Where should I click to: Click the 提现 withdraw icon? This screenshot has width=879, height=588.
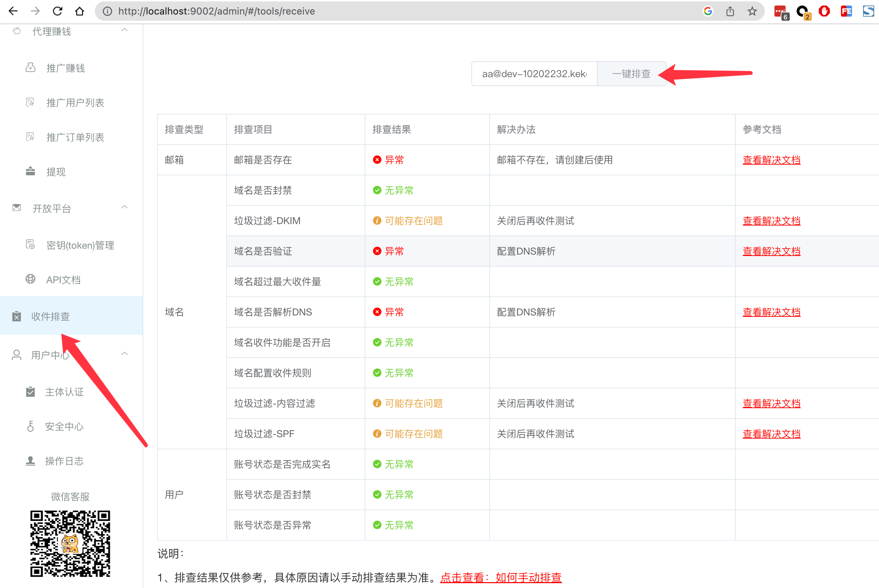point(30,171)
